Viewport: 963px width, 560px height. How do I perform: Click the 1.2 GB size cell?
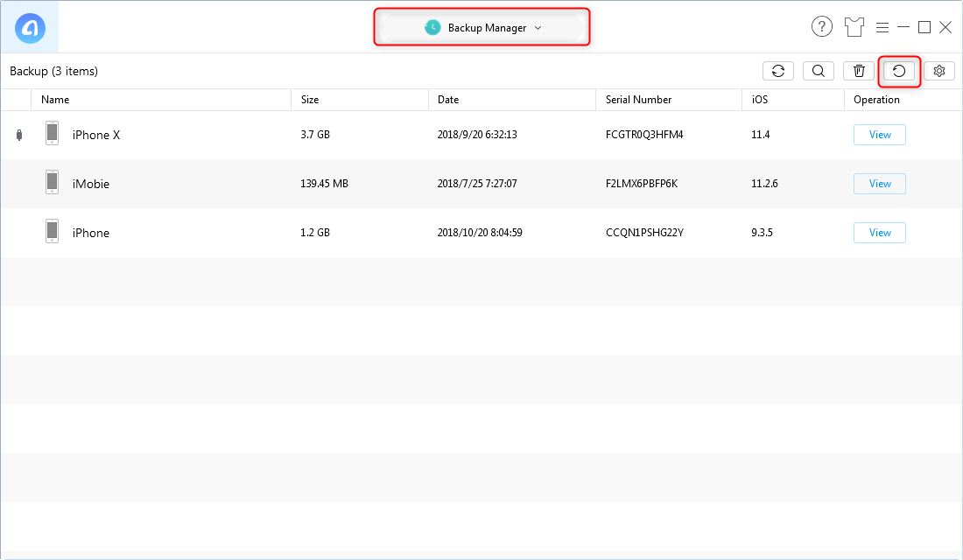pos(315,233)
